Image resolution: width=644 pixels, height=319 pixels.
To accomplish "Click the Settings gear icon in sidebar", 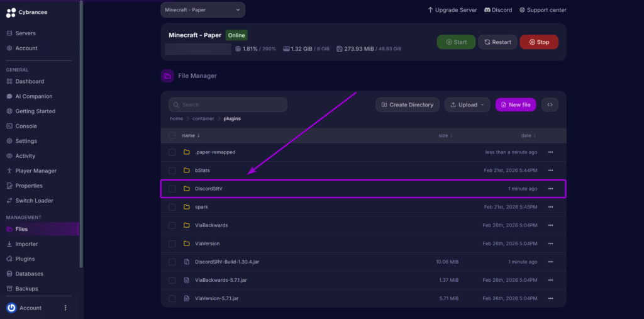I will (x=9, y=141).
